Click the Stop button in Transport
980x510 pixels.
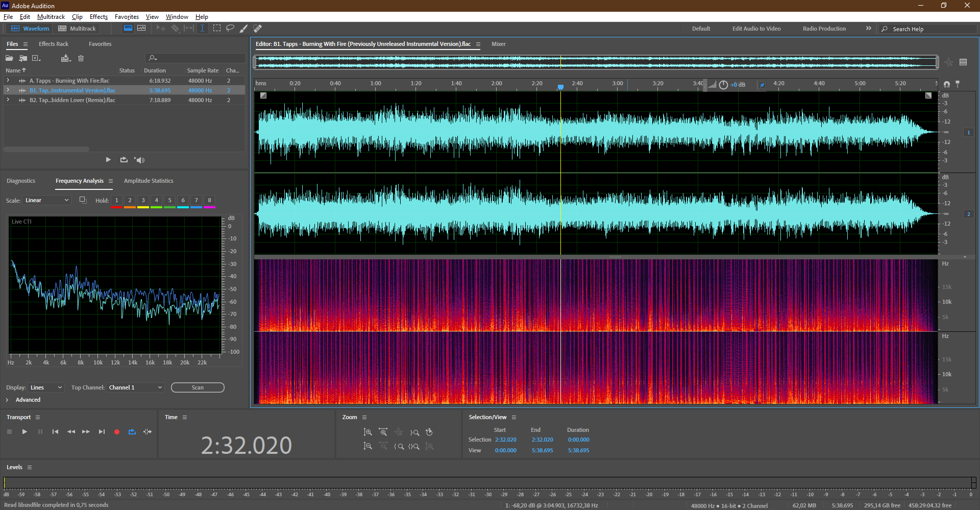pyautogui.click(x=9, y=432)
